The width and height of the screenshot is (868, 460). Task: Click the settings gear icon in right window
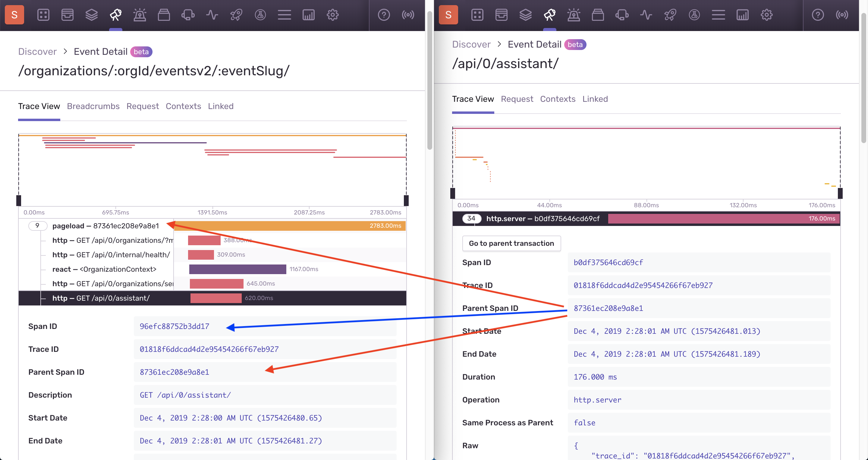pyautogui.click(x=766, y=15)
